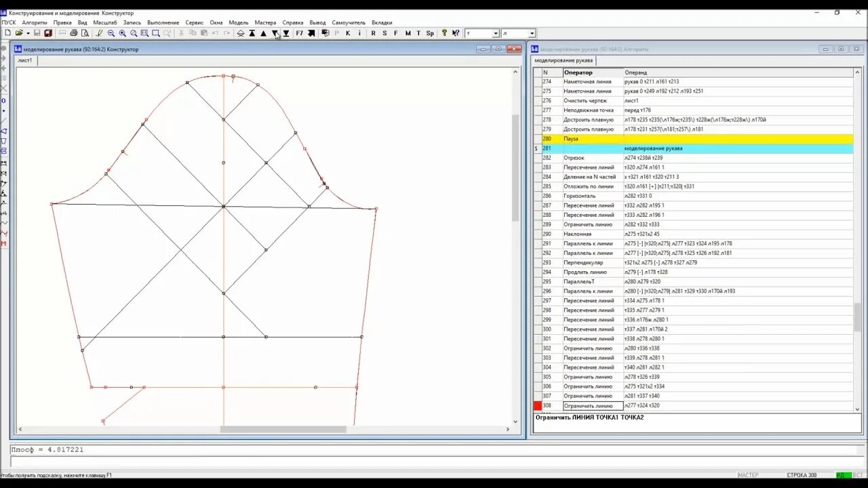868x488 pixels.
Task: Click the Print preview icon
Action: tap(85, 33)
